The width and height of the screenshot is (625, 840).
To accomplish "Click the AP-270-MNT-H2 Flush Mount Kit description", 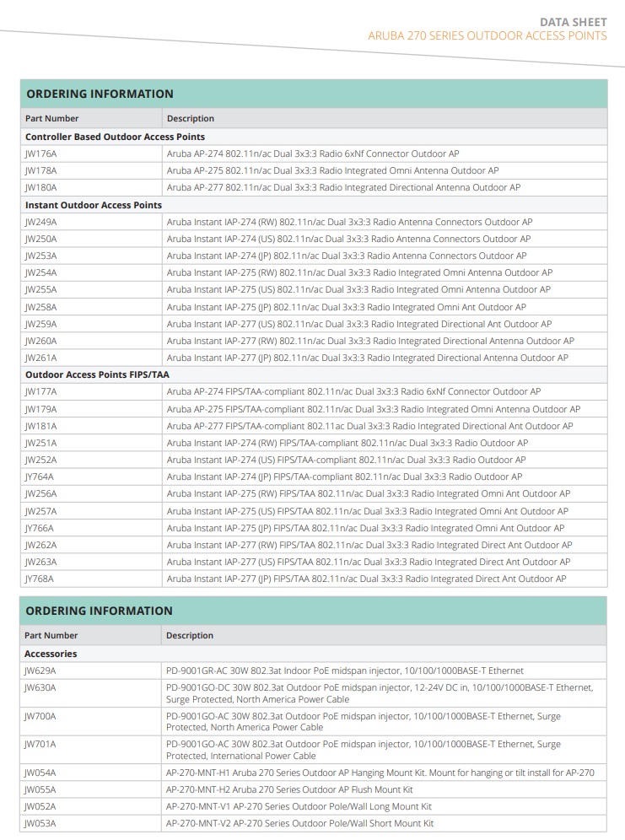I will [x=289, y=789].
